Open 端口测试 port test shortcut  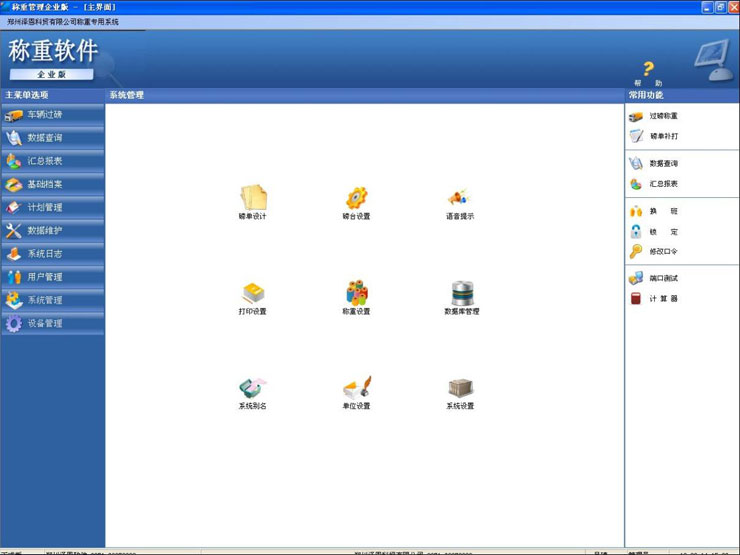654,278
